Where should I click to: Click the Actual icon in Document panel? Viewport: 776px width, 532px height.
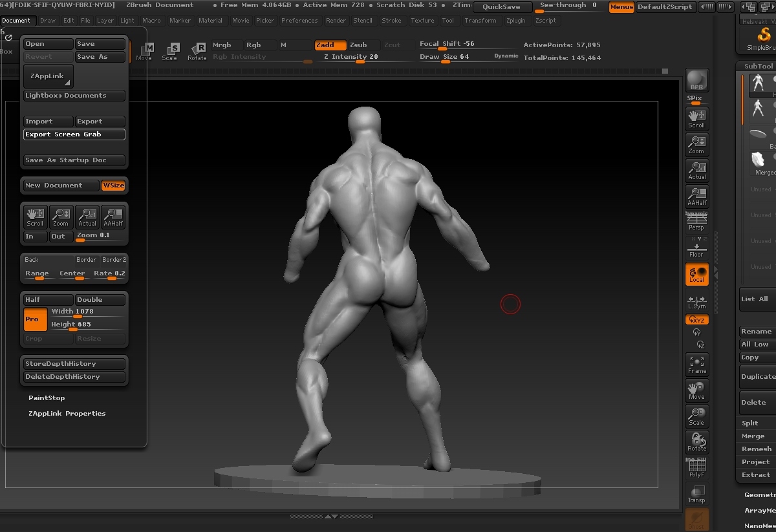pyautogui.click(x=87, y=217)
